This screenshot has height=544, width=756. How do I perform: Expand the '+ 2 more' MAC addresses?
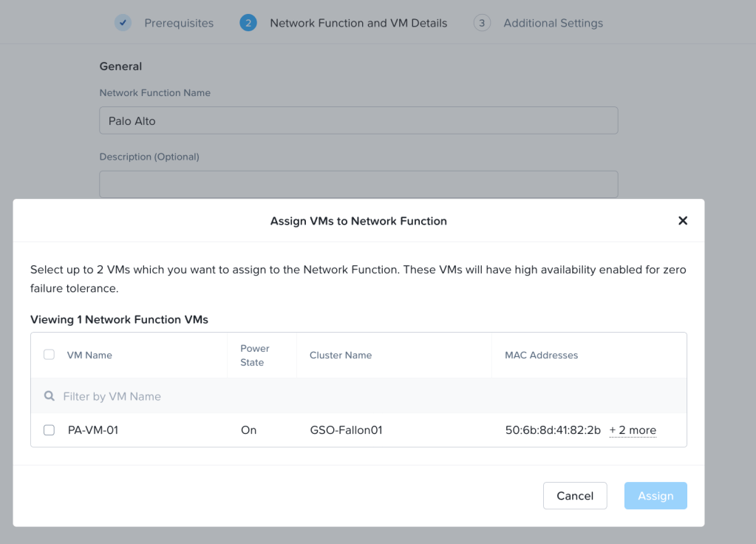pyautogui.click(x=633, y=430)
